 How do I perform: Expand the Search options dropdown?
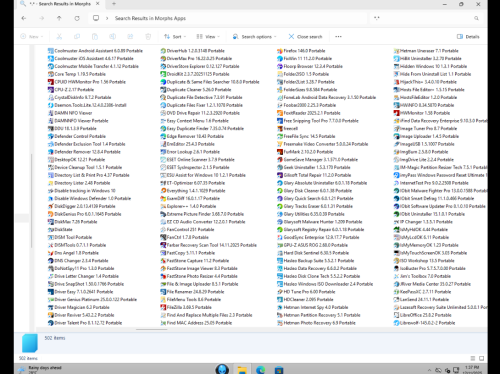(x=255, y=37)
